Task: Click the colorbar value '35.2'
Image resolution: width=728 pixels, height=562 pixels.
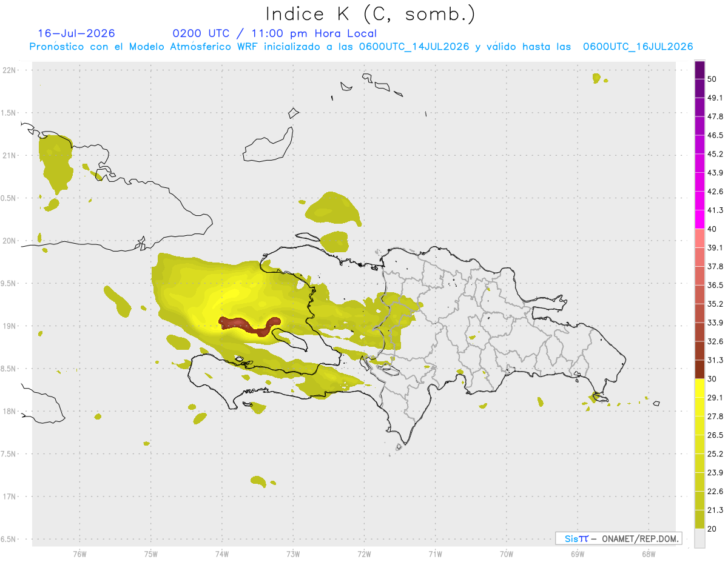Action: (715, 304)
